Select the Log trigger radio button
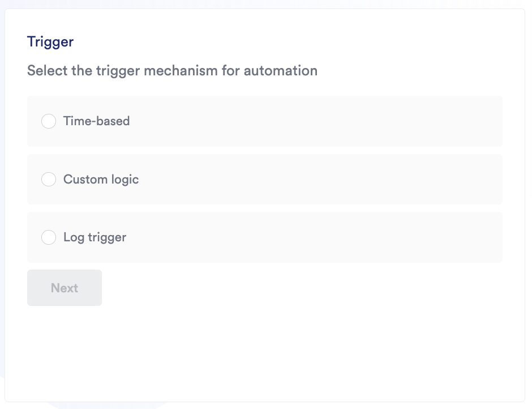 coord(49,237)
